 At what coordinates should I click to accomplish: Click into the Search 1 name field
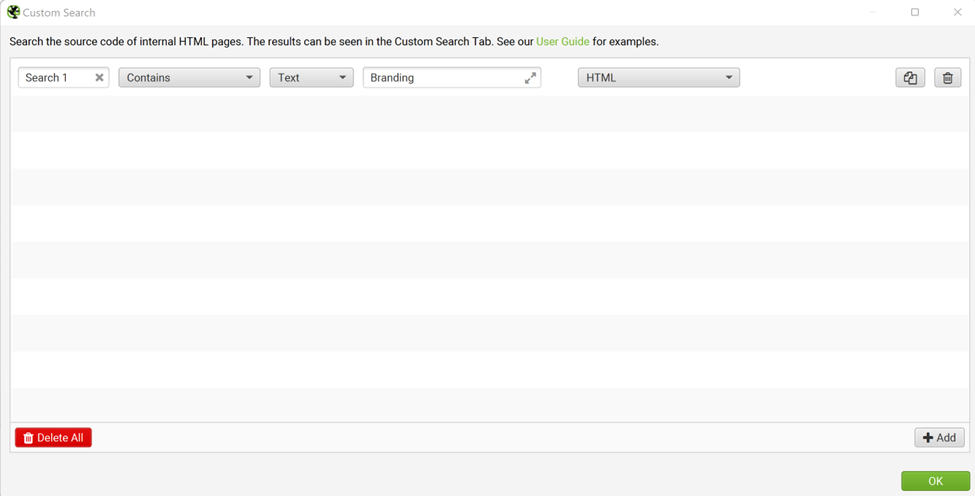(x=55, y=78)
